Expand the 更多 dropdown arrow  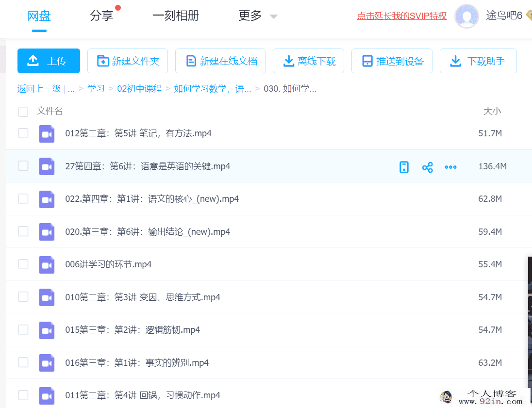273,16
